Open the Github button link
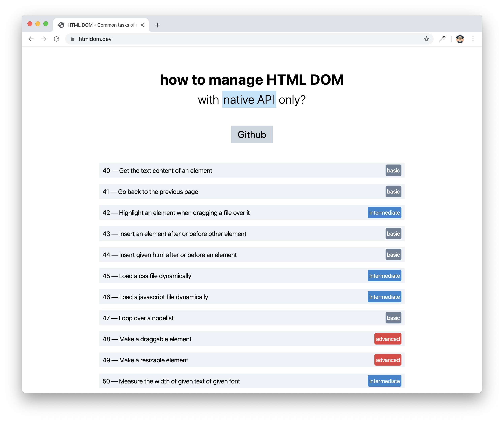The image size is (504, 422). [252, 134]
